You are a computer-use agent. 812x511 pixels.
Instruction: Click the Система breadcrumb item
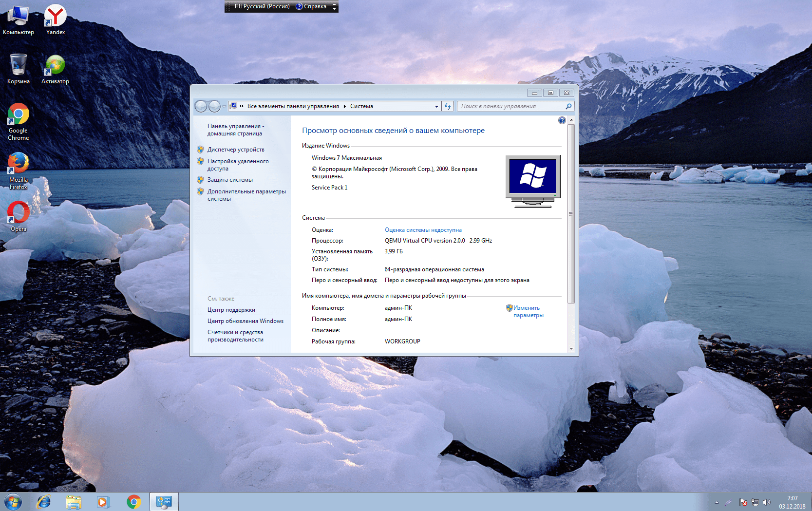coord(361,106)
